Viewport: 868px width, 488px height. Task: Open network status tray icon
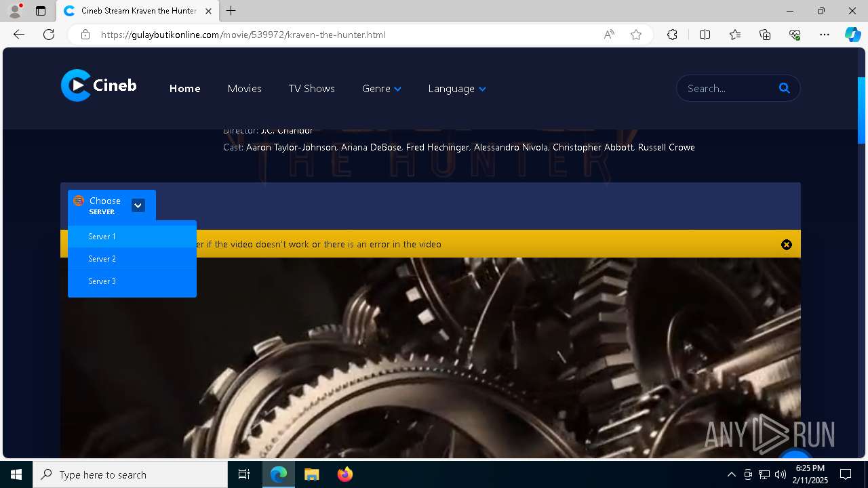pyautogui.click(x=764, y=474)
